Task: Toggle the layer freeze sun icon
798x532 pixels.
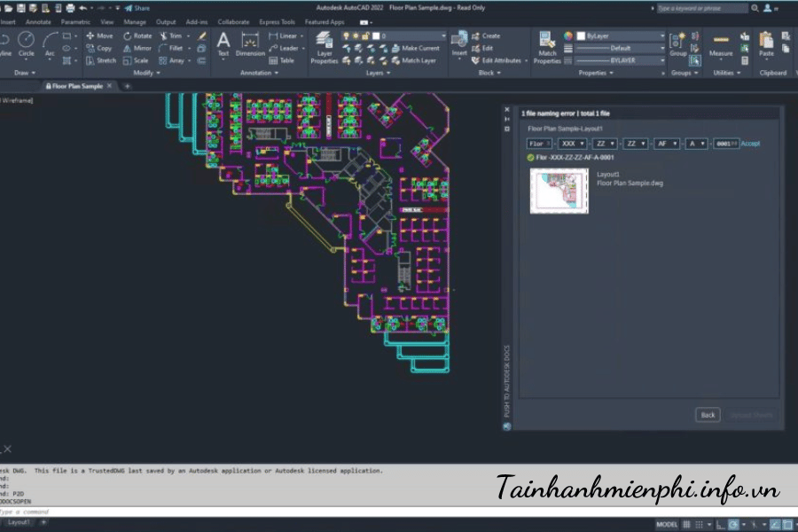Action: [356, 36]
